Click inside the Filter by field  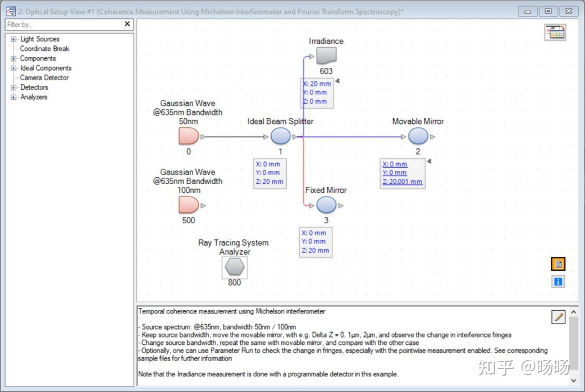click(x=56, y=24)
